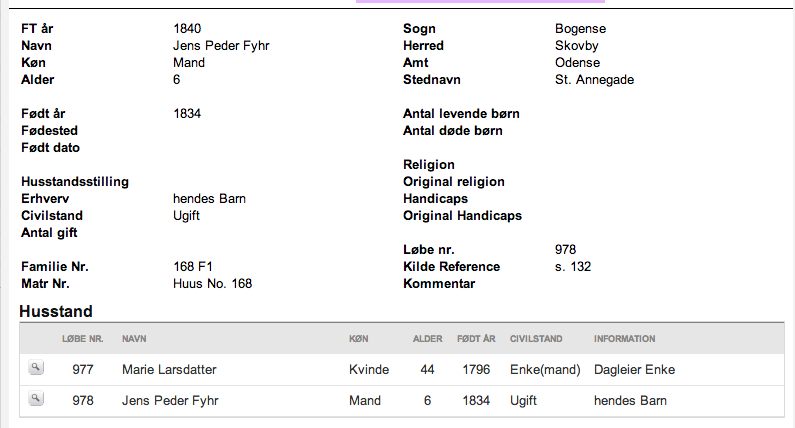Select name Jens Peder Fyhr in household table
This screenshot has width=795, height=428.
point(170,401)
